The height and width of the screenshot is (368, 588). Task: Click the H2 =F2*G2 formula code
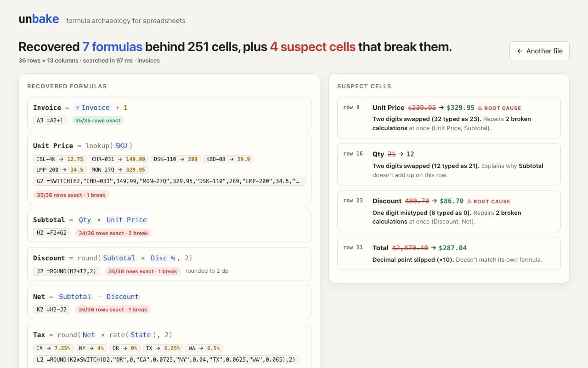click(52, 233)
